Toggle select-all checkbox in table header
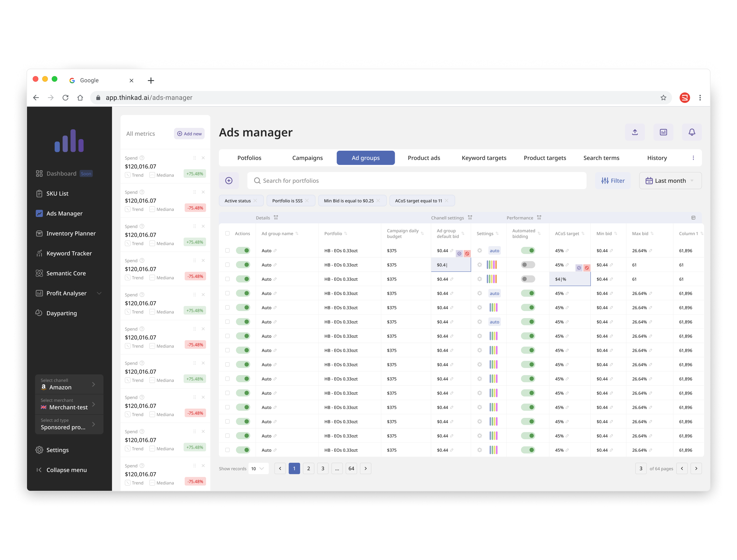This screenshot has height=560, width=737. click(227, 234)
